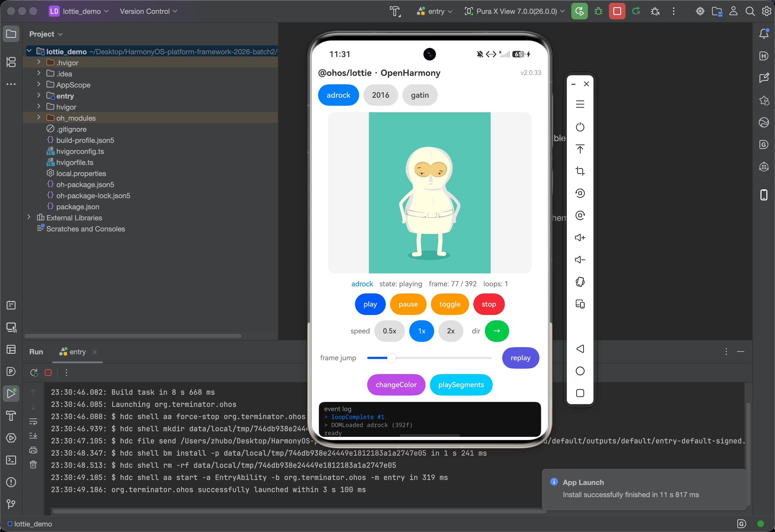
Task: Lower emulator volume with speaker minus icon
Action: [x=580, y=260]
